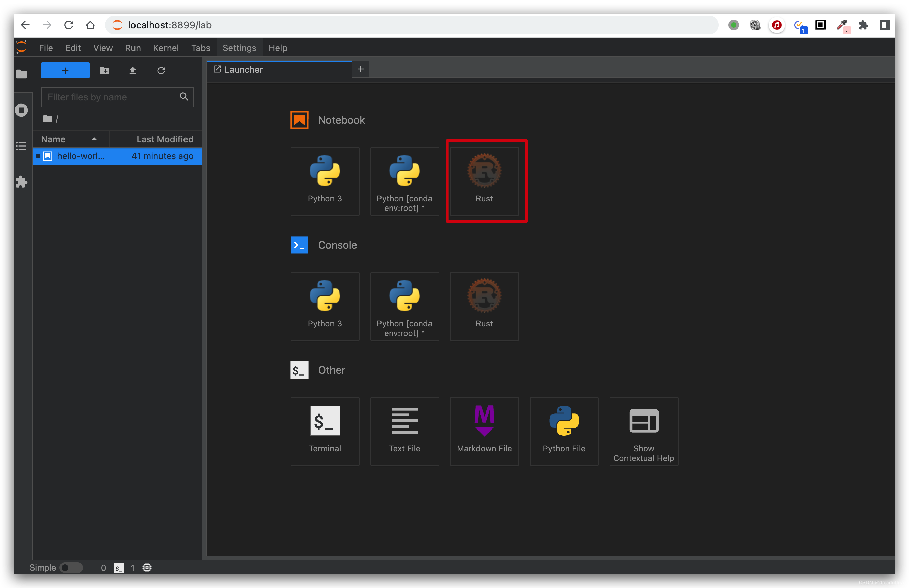The width and height of the screenshot is (909, 588).
Task: Click the blue new launcher button
Action: coord(65,71)
